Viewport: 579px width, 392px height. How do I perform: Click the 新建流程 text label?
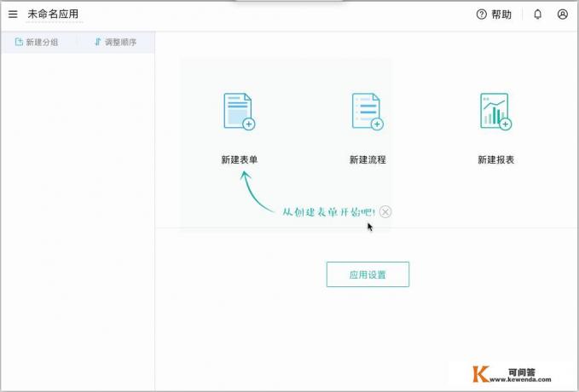click(x=368, y=159)
